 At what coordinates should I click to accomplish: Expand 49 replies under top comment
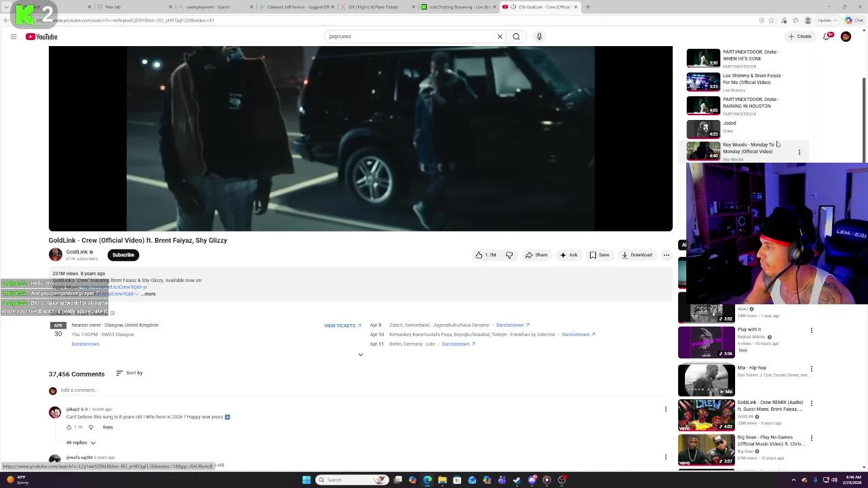[x=81, y=443]
